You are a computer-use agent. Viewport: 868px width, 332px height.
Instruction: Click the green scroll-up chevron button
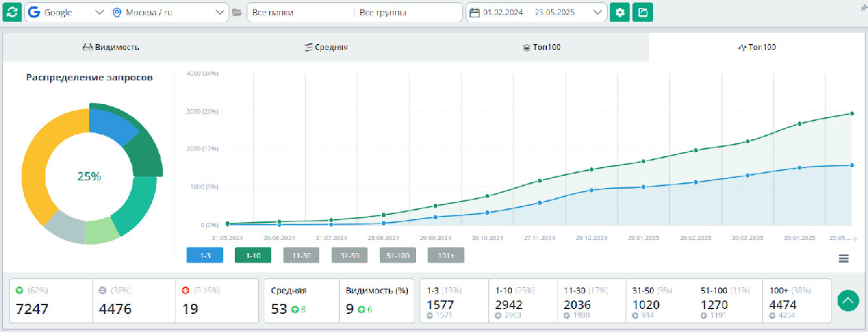click(x=848, y=300)
